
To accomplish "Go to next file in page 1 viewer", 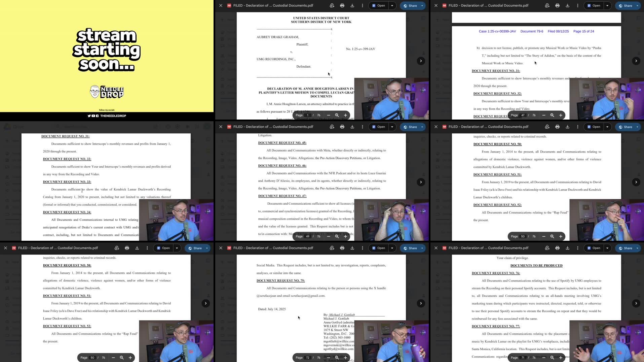I will [x=421, y=61].
